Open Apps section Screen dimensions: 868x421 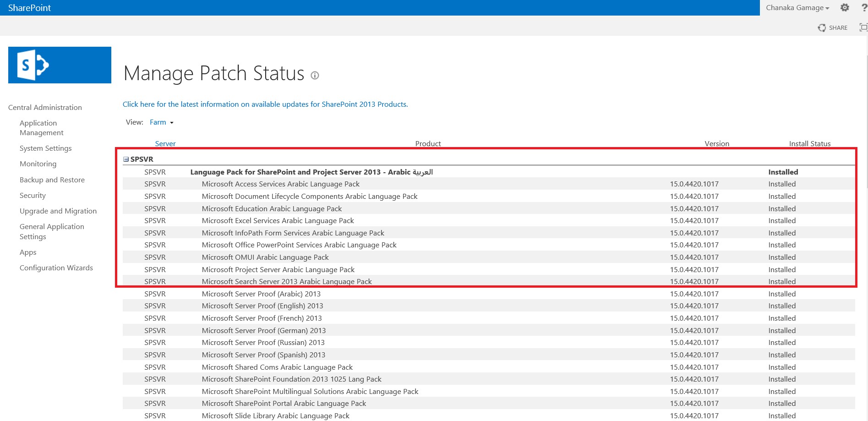pyautogui.click(x=28, y=252)
